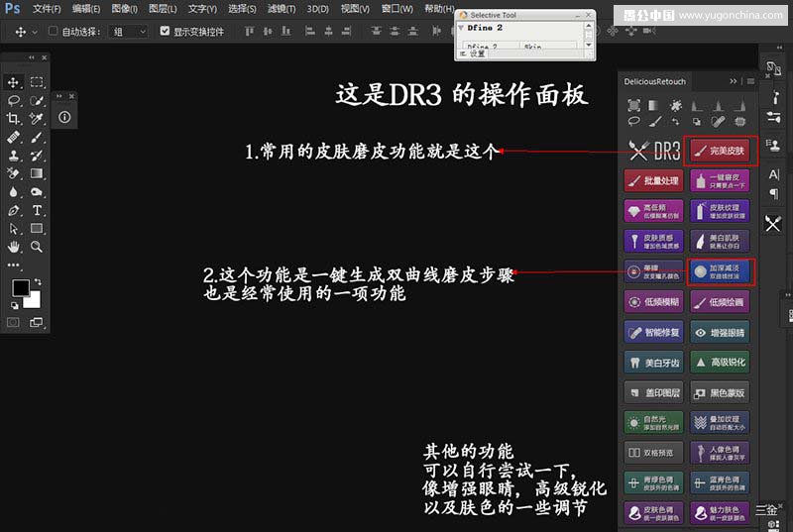The height and width of the screenshot is (532, 793).
Task: Collapse the Dfine 2 disclosure triangle
Action: point(461,28)
